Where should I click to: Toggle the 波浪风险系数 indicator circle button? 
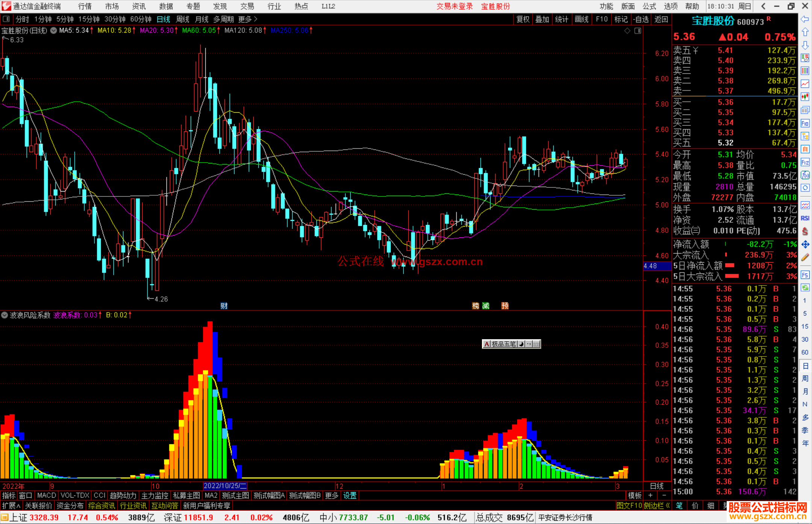click(5, 315)
